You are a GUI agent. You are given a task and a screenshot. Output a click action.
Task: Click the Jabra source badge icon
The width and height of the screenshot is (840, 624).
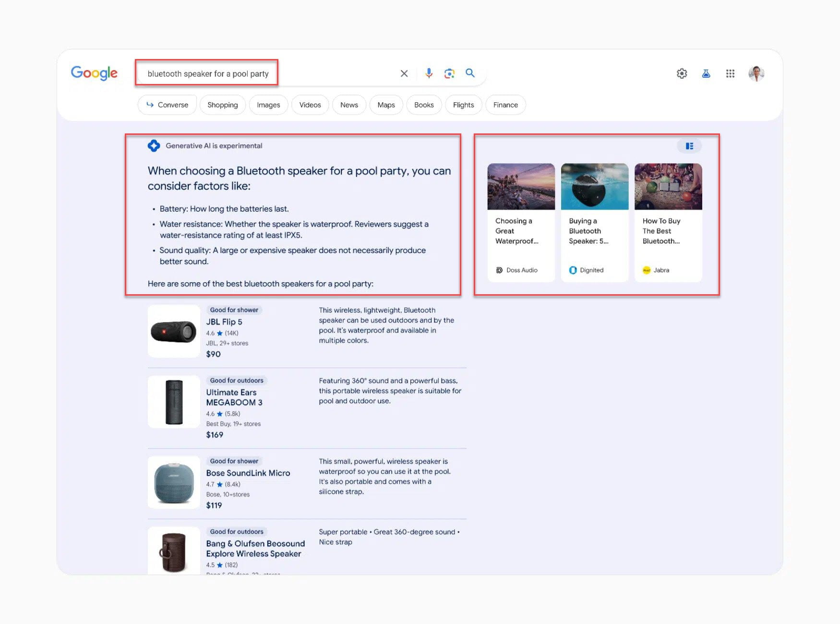pyautogui.click(x=646, y=270)
